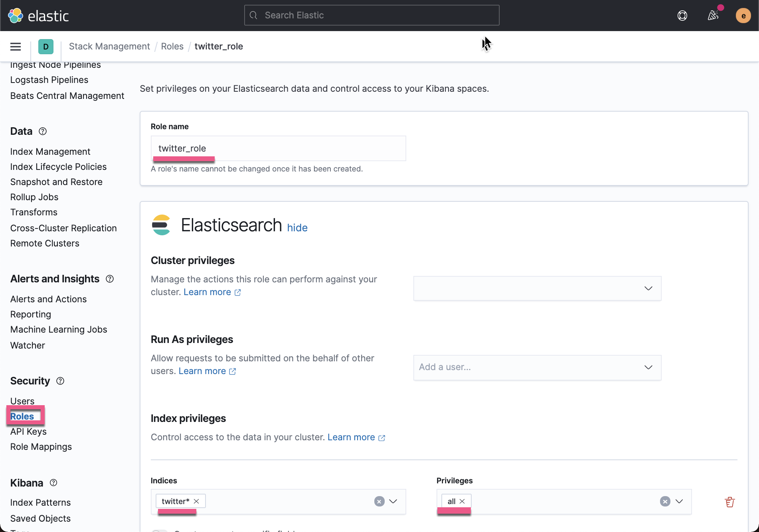Image resolution: width=759 pixels, height=532 pixels.
Task: Open the Data section help tooltip
Action: pos(42,131)
